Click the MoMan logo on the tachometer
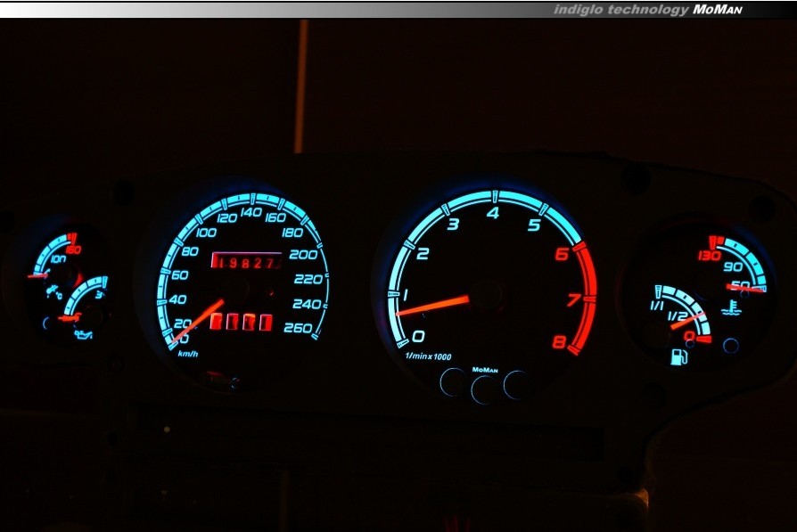This screenshot has width=797, height=532. pos(485,368)
